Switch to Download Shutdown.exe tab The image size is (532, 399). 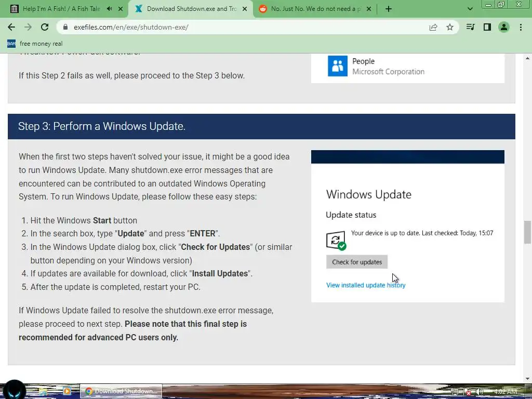point(191,9)
